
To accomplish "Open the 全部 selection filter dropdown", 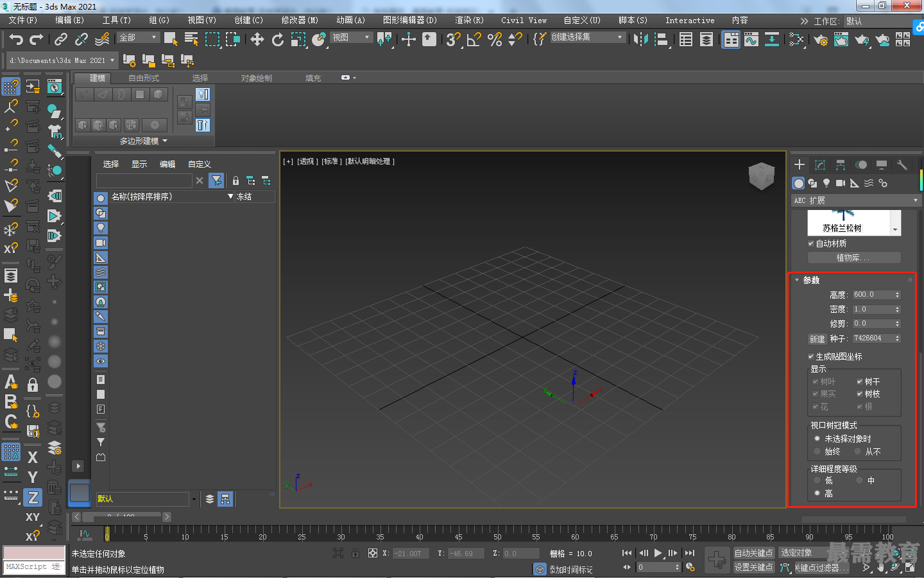I will coord(139,37).
